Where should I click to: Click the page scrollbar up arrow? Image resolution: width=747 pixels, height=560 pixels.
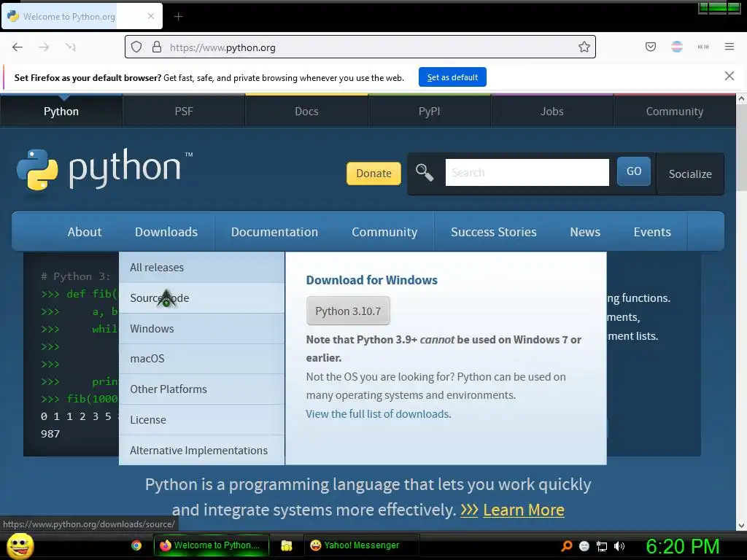pyautogui.click(x=741, y=99)
